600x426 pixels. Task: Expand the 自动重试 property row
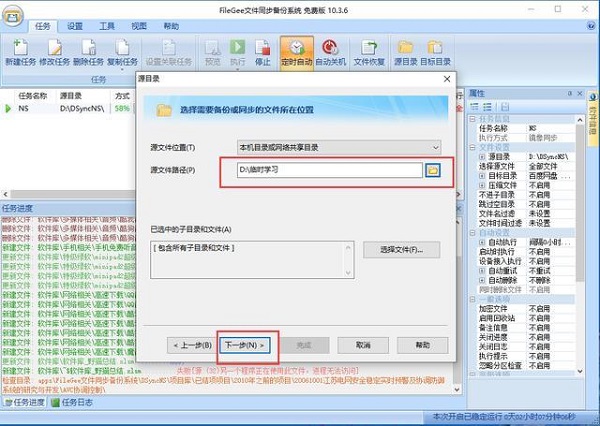(482, 271)
